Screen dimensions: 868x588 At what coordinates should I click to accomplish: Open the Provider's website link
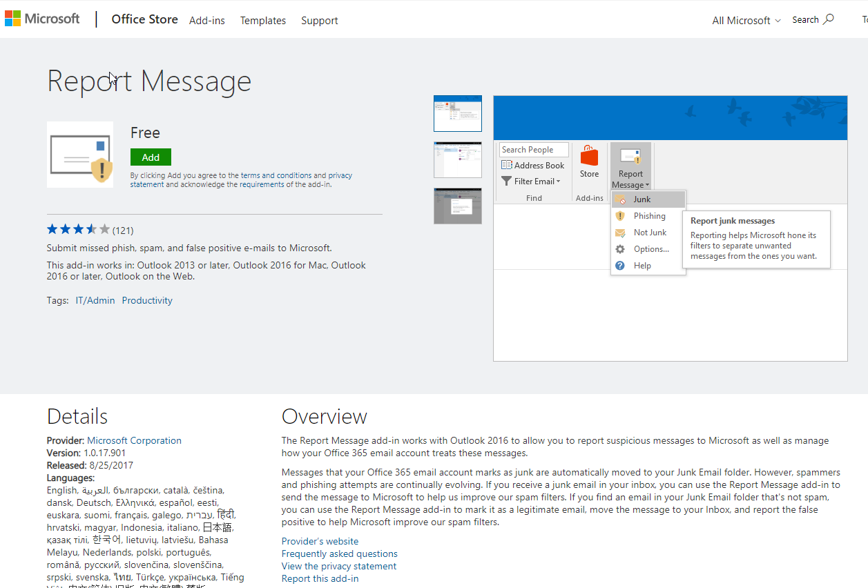[320, 541]
